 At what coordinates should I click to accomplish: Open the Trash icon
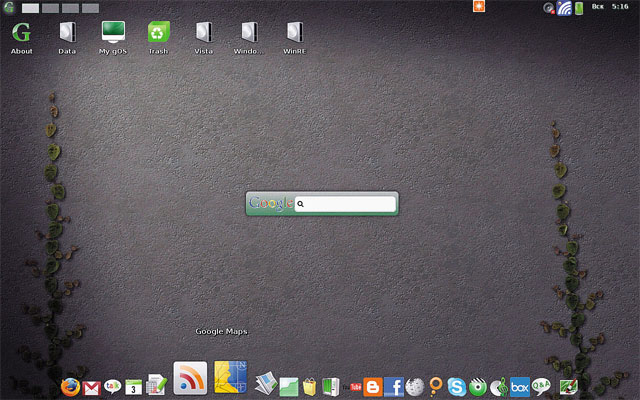coord(158,38)
